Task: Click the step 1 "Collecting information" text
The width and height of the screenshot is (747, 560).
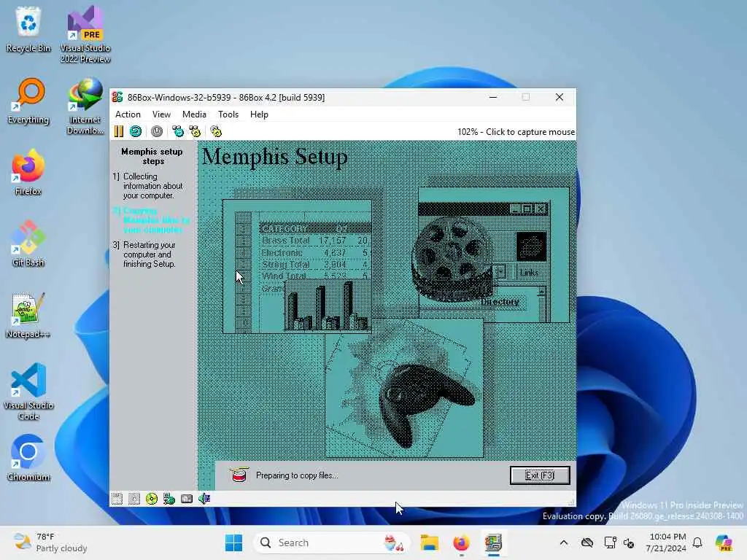Action: pos(153,186)
